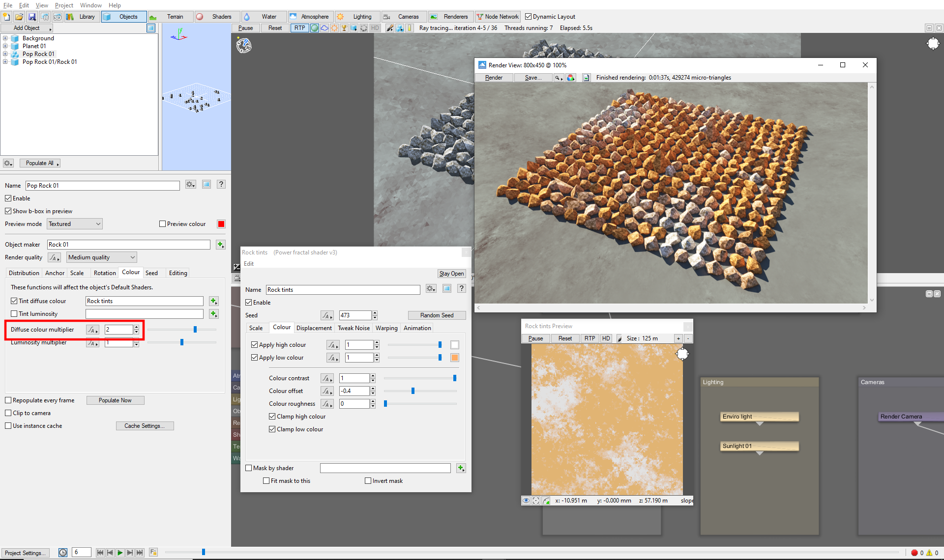Image resolution: width=944 pixels, height=560 pixels.
Task: Click the clock animation icon in bottom bar
Action: pyautogui.click(x=63, y=553)
